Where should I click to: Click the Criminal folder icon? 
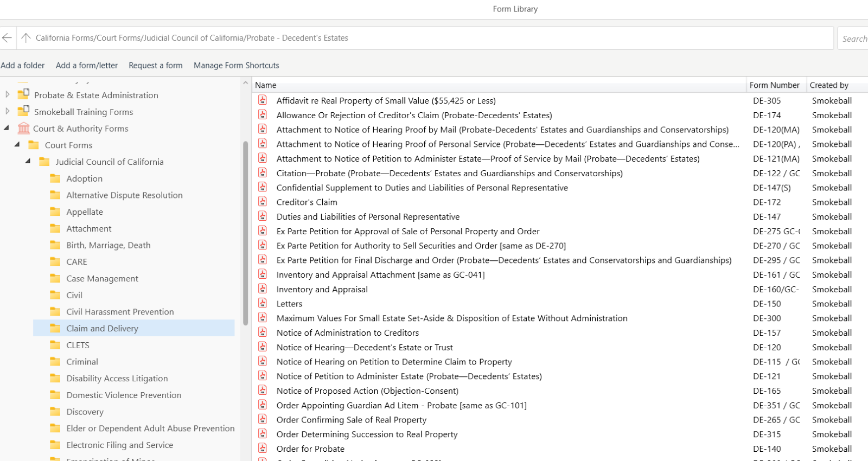(55, 362)
